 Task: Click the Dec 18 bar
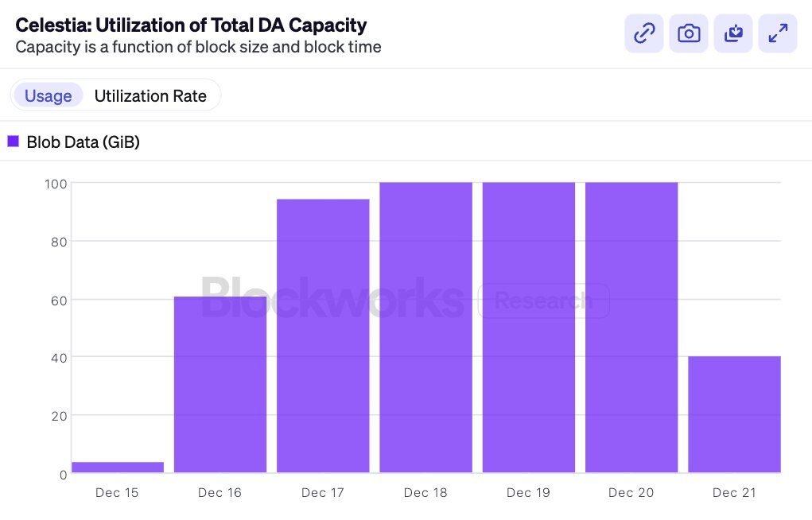(425, 328)
